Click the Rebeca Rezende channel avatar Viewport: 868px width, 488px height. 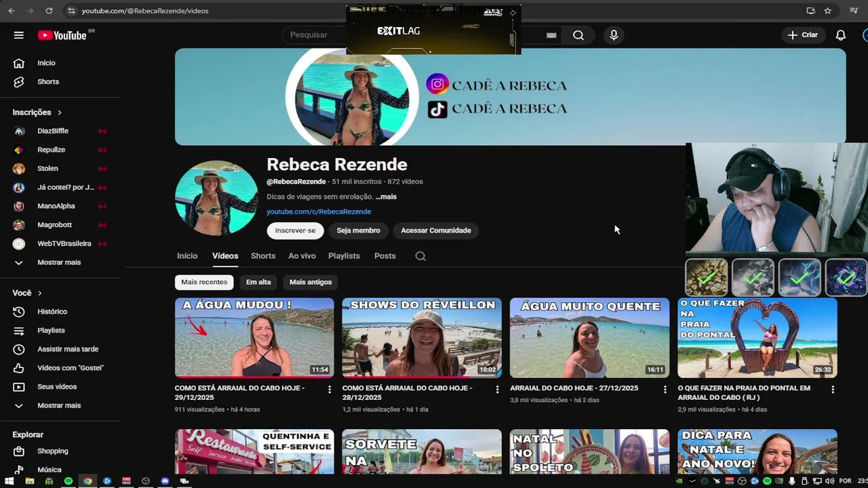[216, 198]
